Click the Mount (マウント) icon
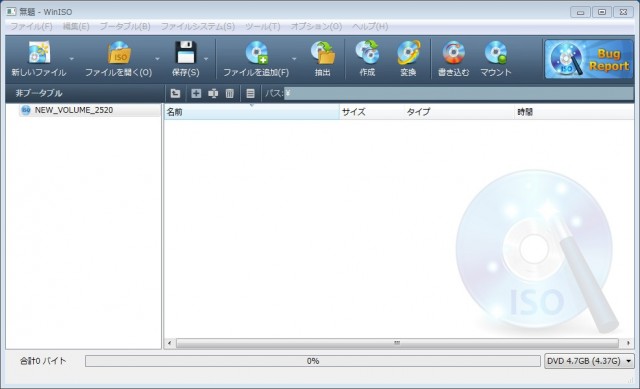 (x=496, y=53)
